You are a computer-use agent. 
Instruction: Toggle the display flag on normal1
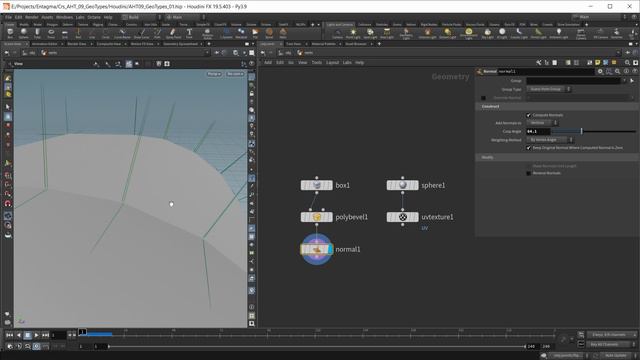[330, 249]
